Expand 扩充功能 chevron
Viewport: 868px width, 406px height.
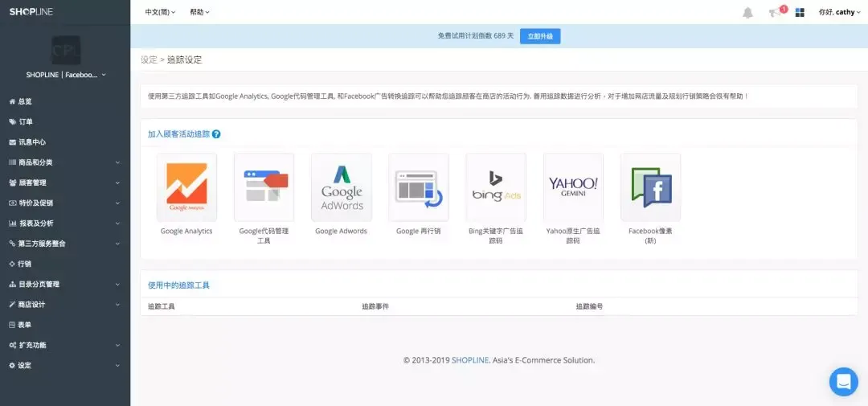tap(117, 345)
